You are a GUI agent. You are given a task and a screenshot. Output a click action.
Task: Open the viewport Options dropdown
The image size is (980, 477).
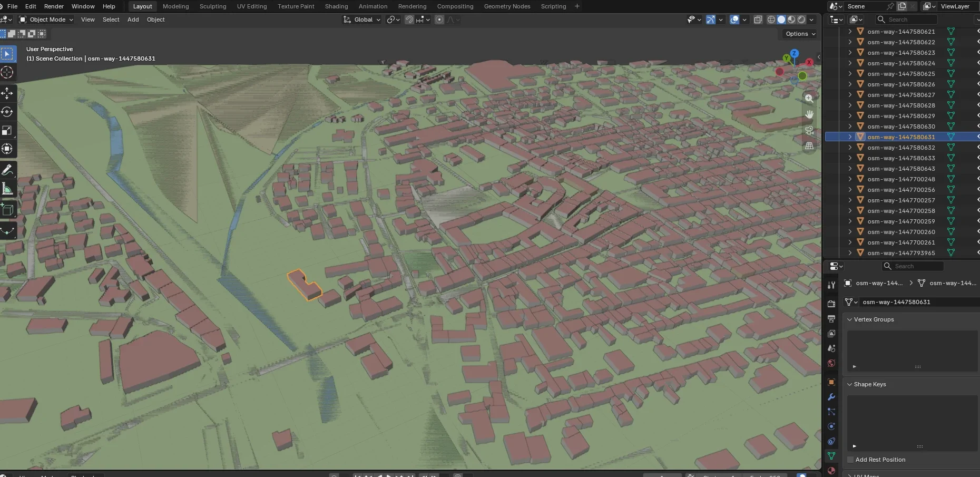point(800,34)
